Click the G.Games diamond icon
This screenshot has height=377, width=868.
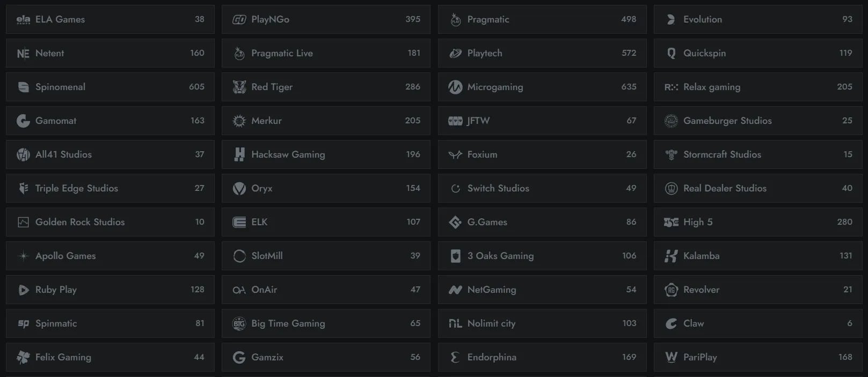pyautogui.click(x=455, y=222)
